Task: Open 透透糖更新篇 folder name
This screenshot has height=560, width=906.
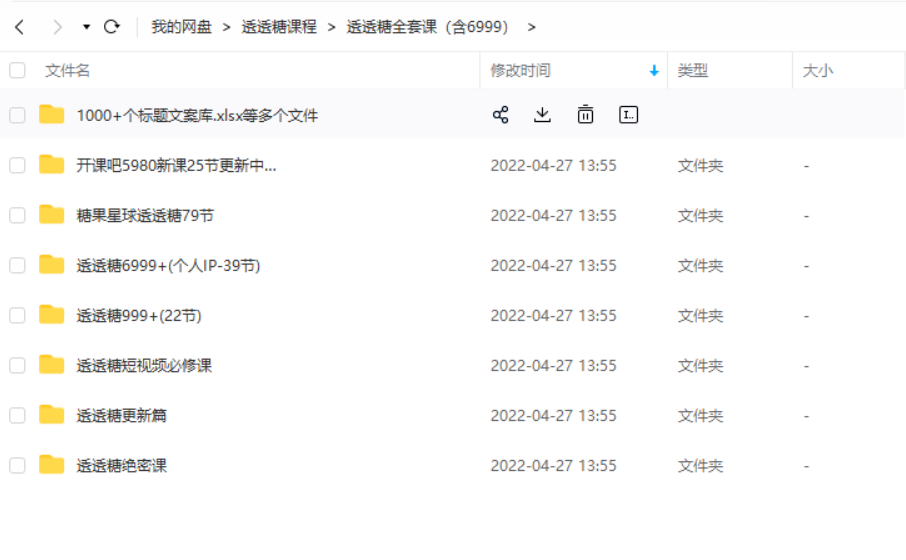Action: [121, 416]
